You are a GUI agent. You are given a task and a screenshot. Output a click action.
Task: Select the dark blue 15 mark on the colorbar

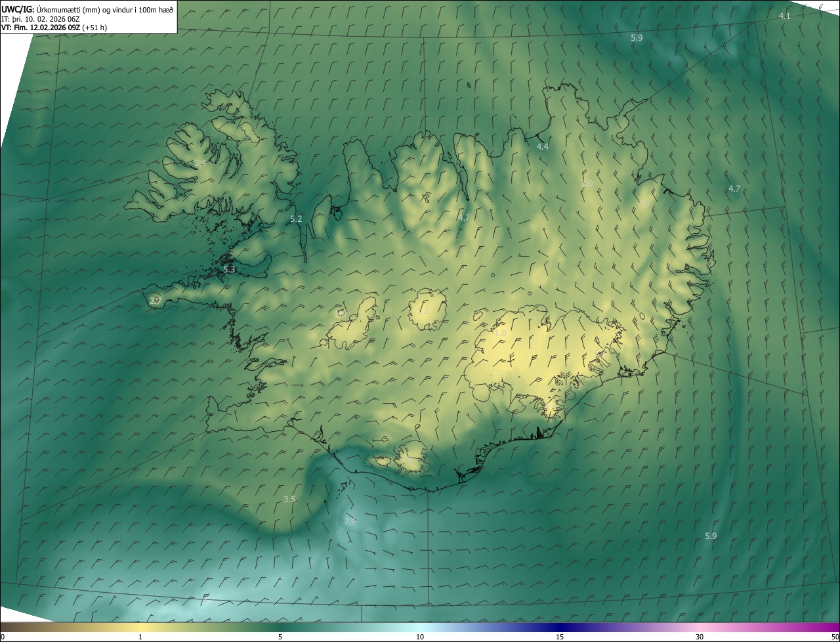(560, 637)
